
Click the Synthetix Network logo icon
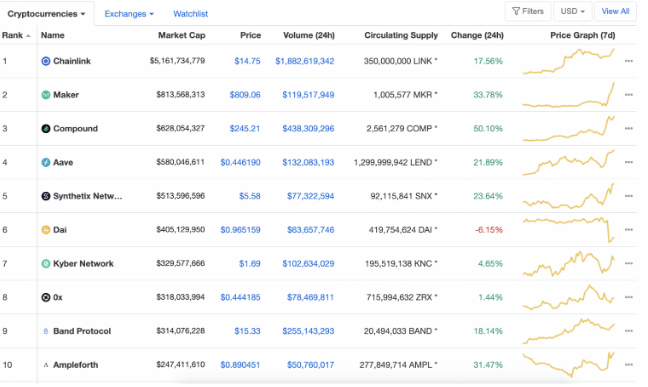click(x=46, y=196)
